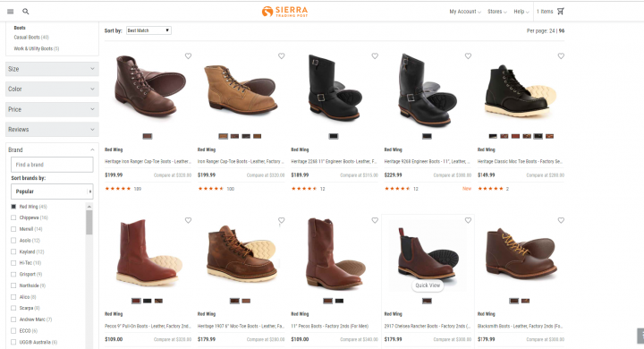Show 96 items per page
The height and width of the screenshot is (349, 644).
tap(562, 30)
